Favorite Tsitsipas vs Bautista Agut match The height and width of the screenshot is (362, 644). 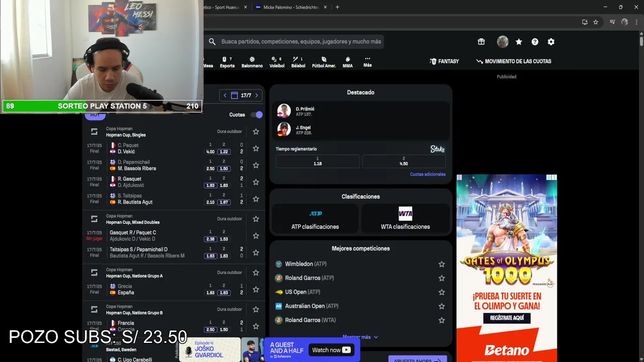click(256, 199)
